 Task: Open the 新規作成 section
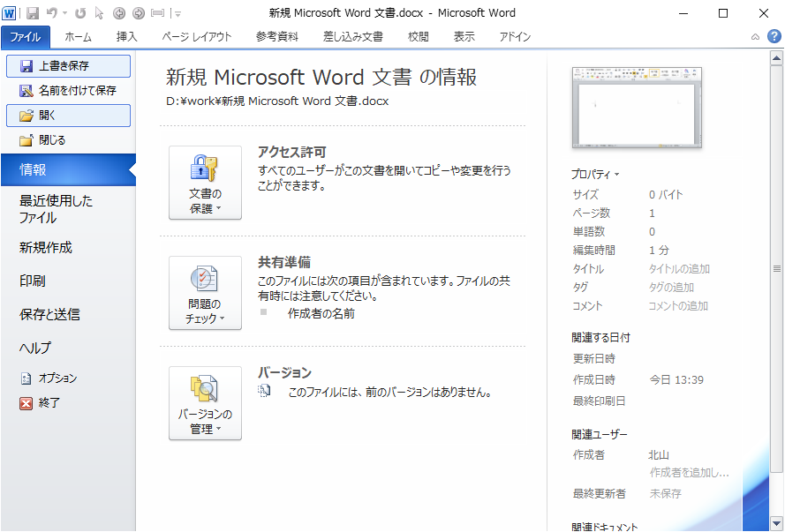click(x=69, y=248)
